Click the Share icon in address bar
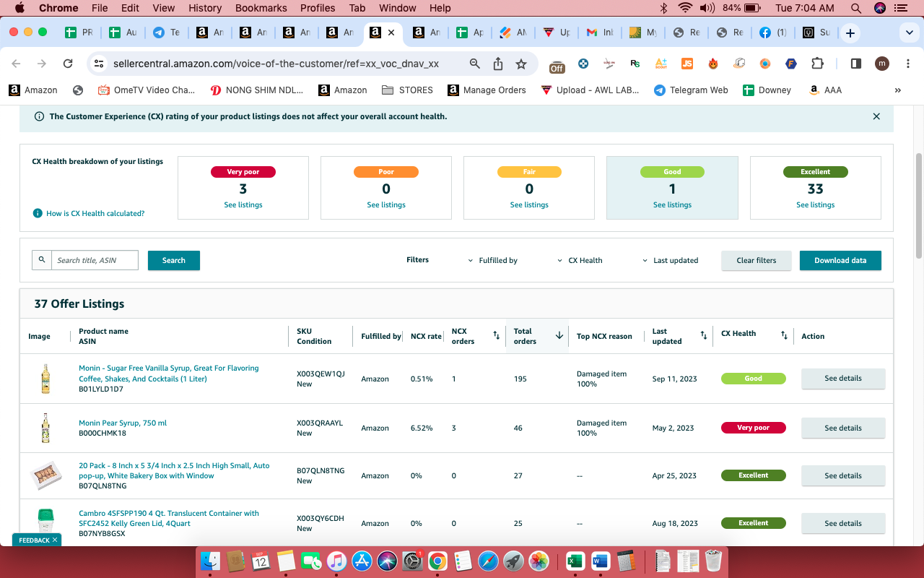The height and width of the screenshot is (578, 924). point(498,64)
